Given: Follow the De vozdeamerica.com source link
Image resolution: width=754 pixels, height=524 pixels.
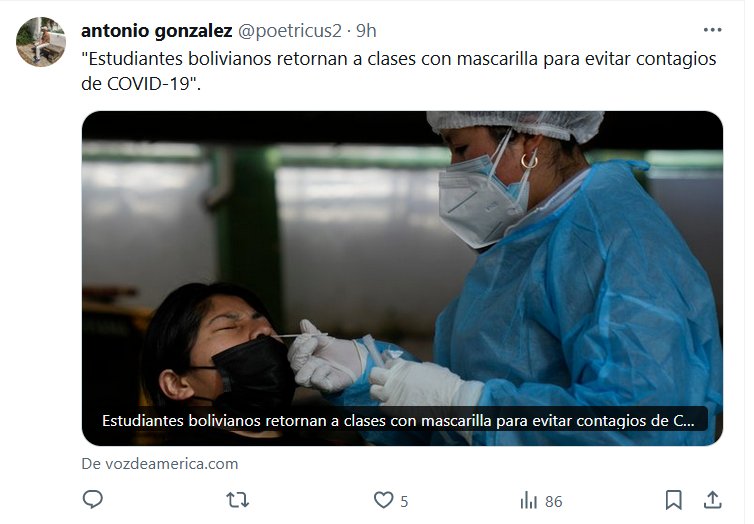Looking at the screenshot, I should (x=160, y=464).
